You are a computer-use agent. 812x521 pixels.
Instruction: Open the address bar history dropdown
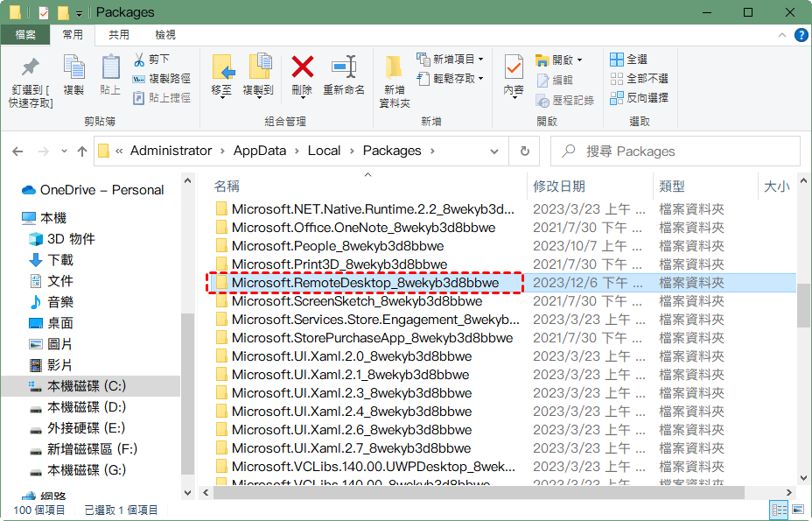point(494,151)
